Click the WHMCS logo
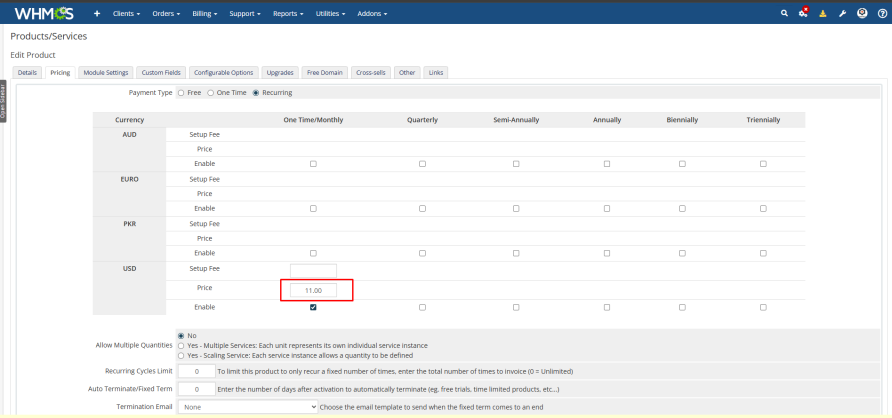Viewport: 892px width, 418px height. click(44, 13)
